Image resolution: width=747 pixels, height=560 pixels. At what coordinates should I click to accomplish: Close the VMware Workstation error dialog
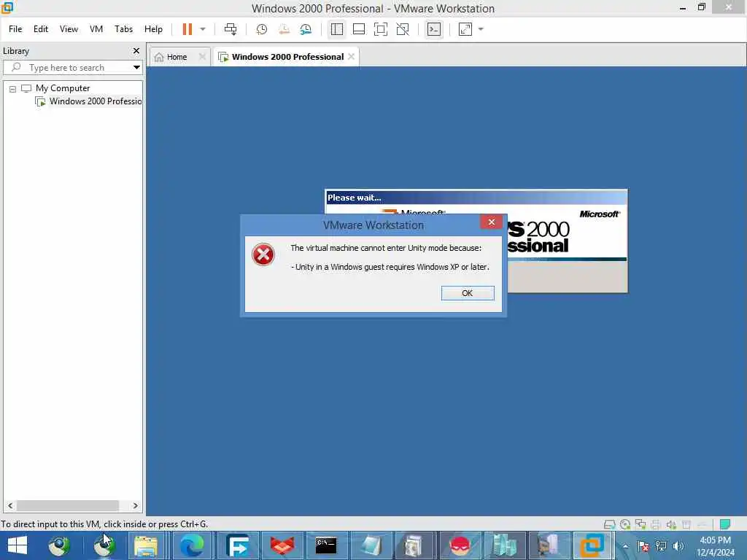point(491,222)
